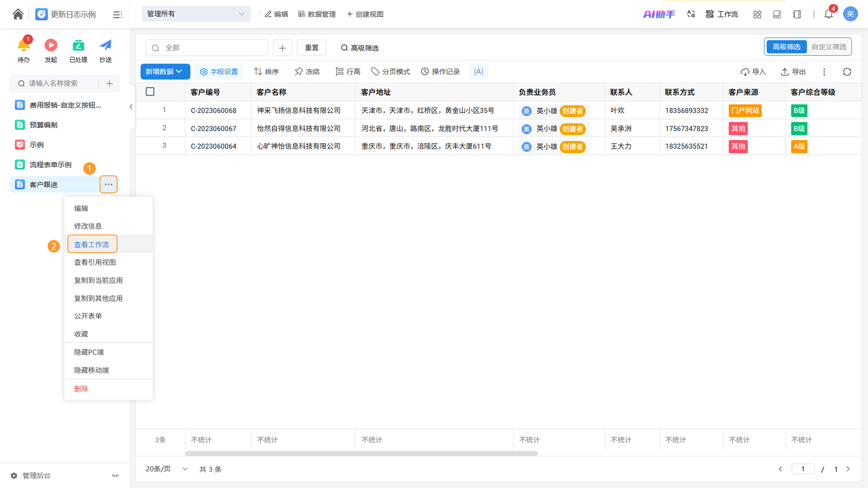Viewport: 868px width, 488px height.
Task: Select 复制到当前应用 menu item
Action: tap(108, 281)
